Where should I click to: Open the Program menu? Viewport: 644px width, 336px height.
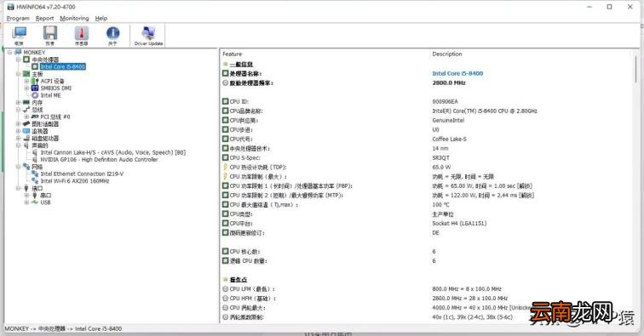[x=18, y=19]
